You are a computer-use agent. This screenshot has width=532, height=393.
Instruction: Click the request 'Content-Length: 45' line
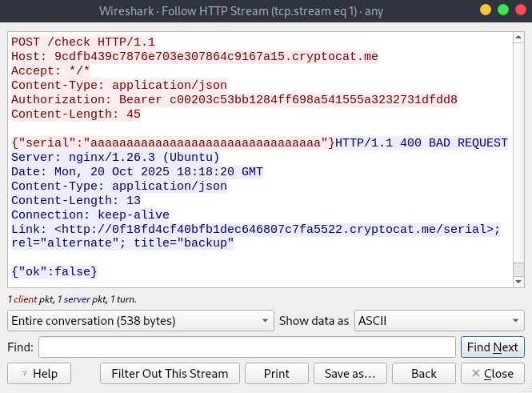coord(76,114)
